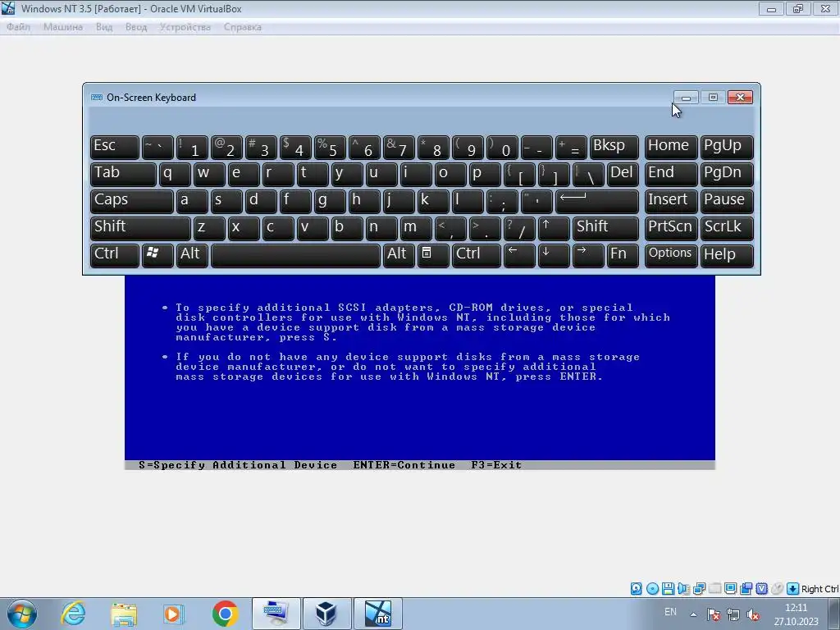The image size is (840, 630).
Task: Switch to On-Screen Keyboard taskbar button
Action: (x=276, y=614)
